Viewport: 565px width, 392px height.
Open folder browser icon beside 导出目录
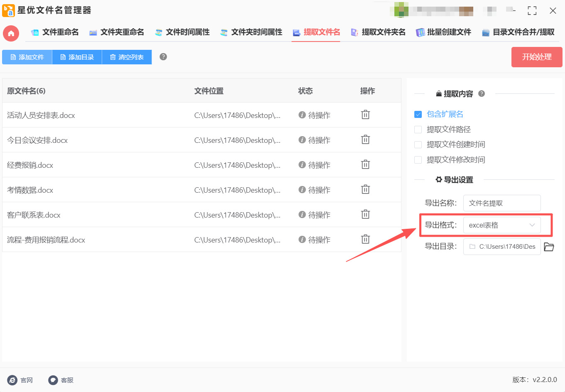coord(549,247)
